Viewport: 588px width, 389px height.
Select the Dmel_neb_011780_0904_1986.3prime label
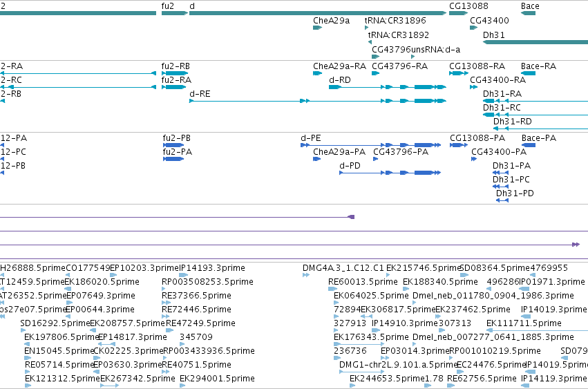click(493, 296)
